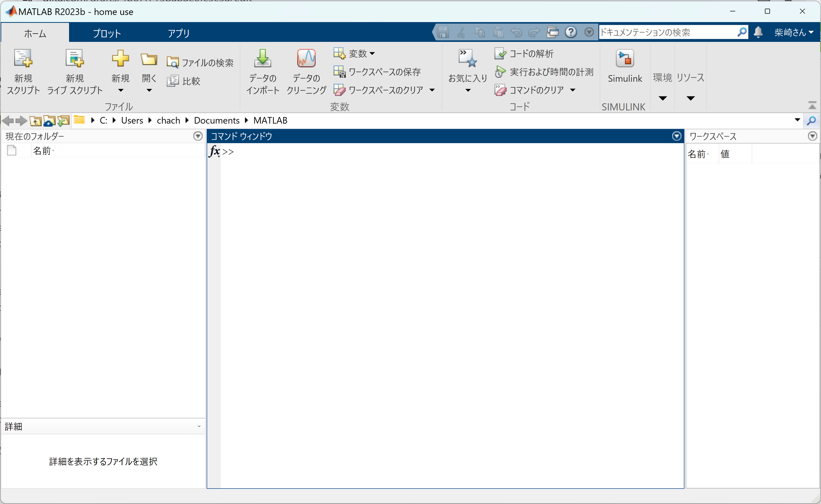Expand the 詳細 panel at bottom left
Screen dimensions: 821x504
point(199,426)
